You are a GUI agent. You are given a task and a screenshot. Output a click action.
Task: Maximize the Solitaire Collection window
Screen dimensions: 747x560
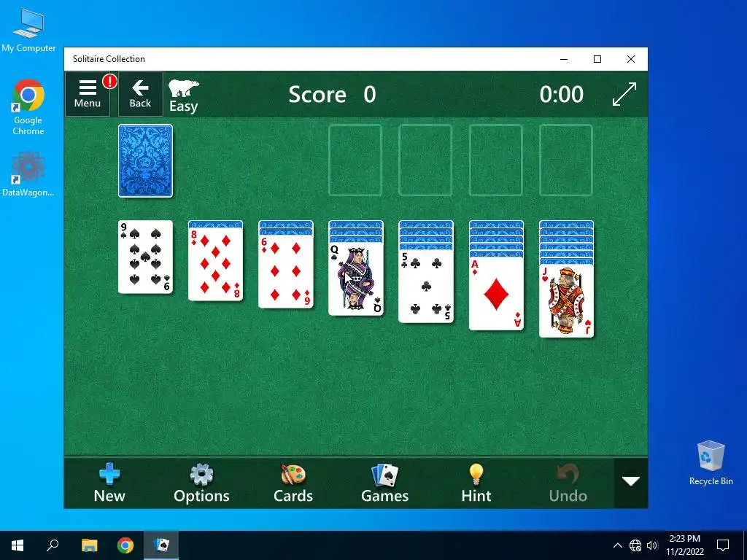[597, 59]
